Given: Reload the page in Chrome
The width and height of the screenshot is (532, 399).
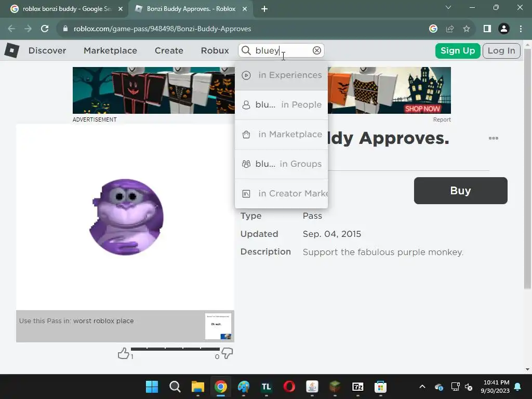Looking at the screenshot, I should (45, 29).
